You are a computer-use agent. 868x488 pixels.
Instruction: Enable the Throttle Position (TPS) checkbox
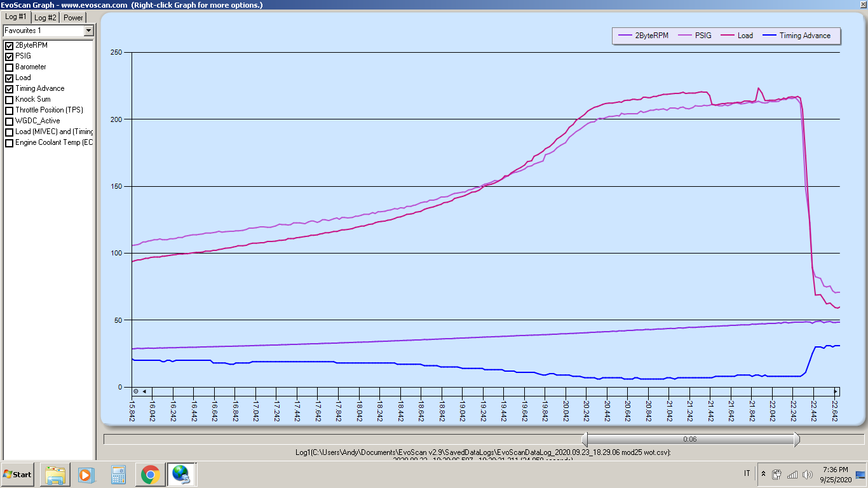10,111
